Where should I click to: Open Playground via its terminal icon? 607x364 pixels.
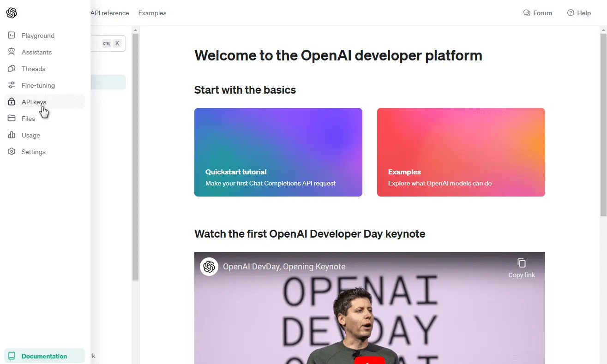[x=12, y=36]
